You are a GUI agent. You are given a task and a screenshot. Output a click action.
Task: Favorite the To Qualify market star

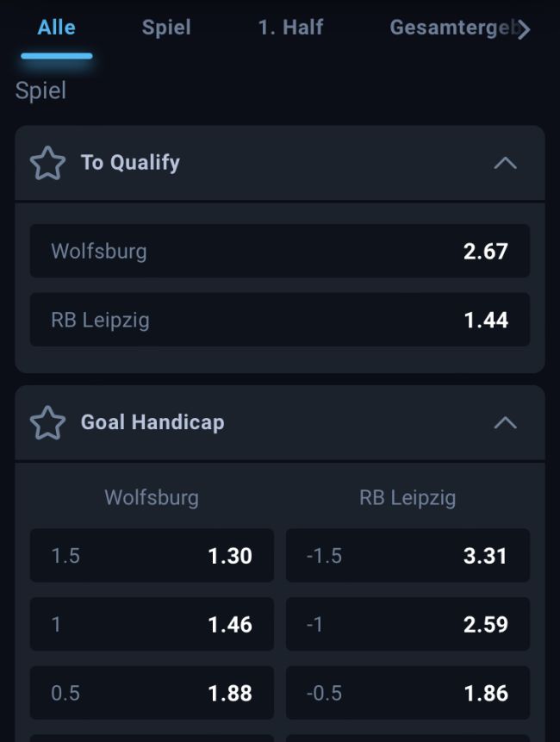pos(47,163)
